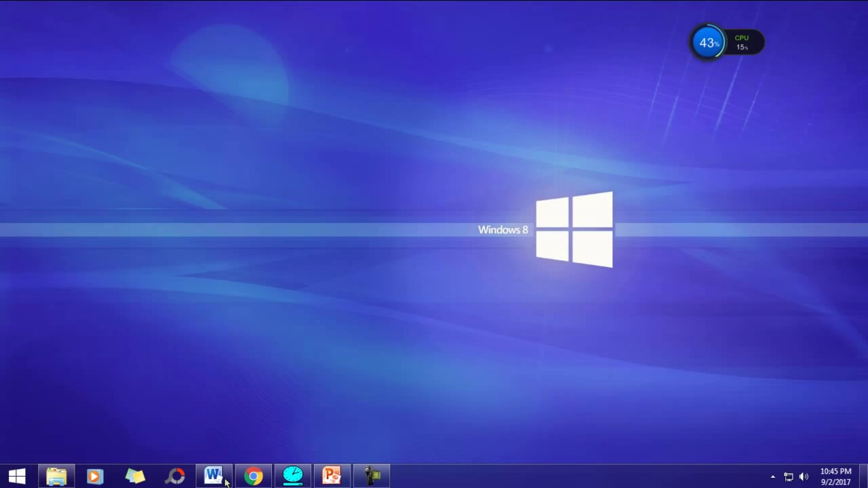
Task: Launch Windows Media Player from taskbar
Action: click(x=95, y=476)
